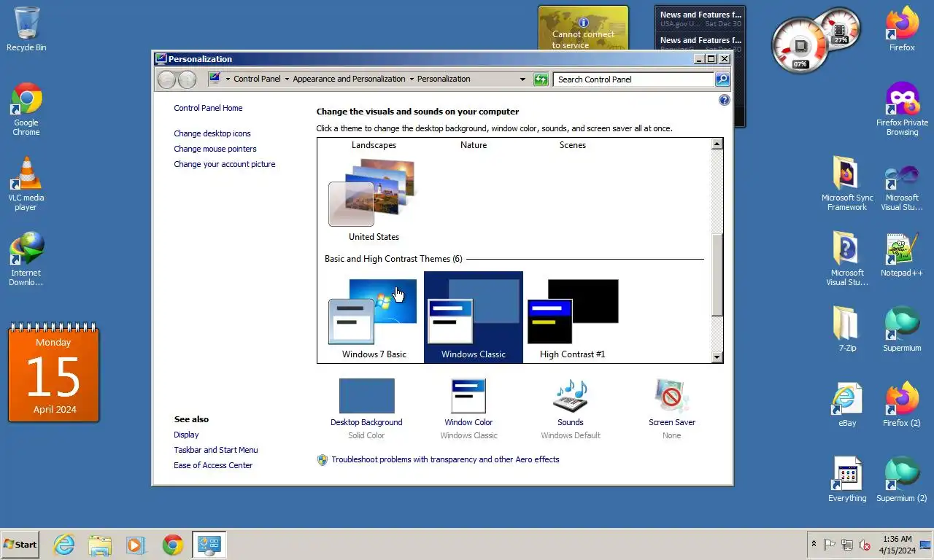
Task: Click the Start button
Action: [20, 545]
